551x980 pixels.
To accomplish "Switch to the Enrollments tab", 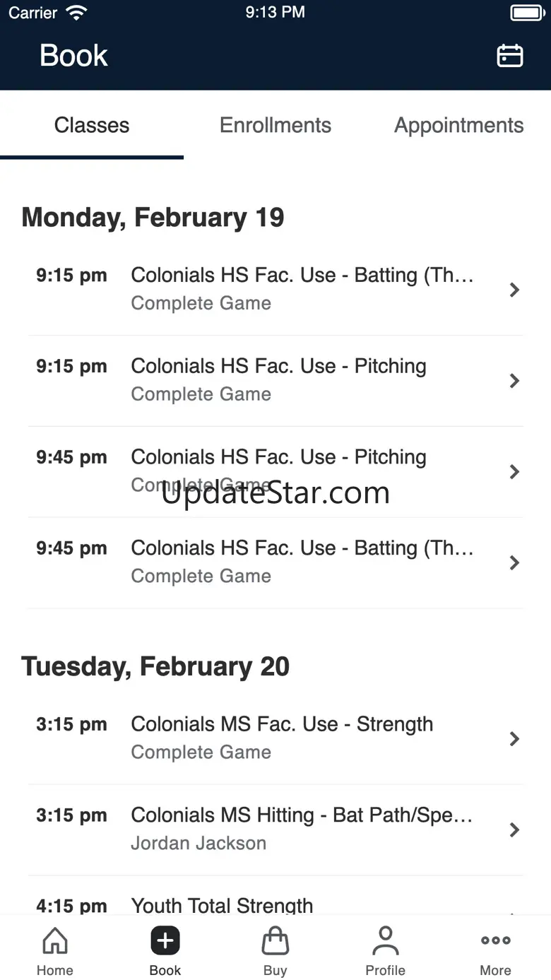I will click(x=275, y=125).
